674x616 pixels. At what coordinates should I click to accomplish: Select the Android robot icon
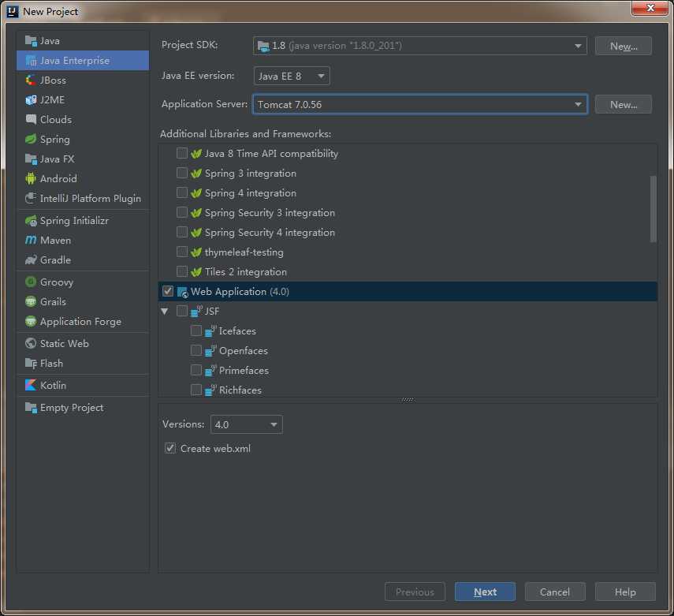coord(31,178)
